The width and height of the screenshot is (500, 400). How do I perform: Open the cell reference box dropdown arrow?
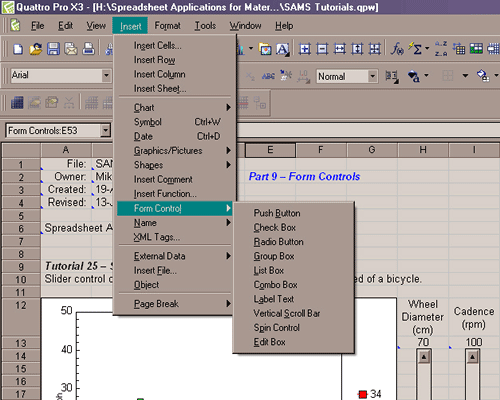coord(105,130)
